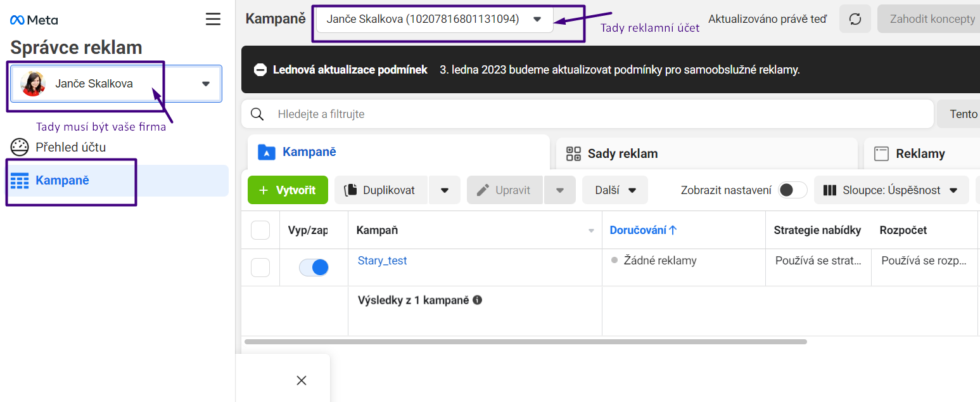Switch to the Reklamy tab
980x402 pixels.
coord(922,153)
